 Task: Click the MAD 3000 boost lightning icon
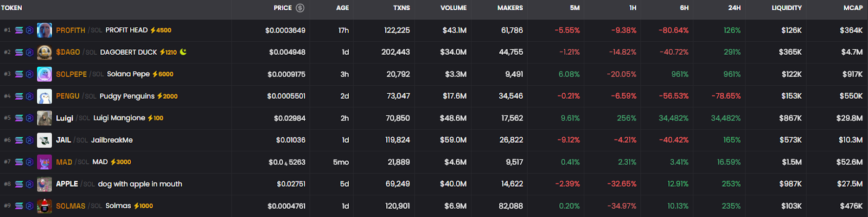pyautogui.click(x=113, y=162)
